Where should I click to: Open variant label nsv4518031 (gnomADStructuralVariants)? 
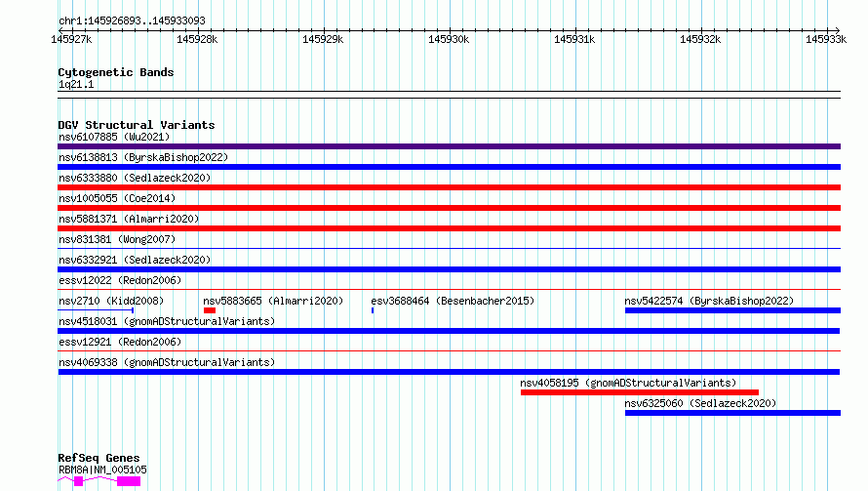click(167, 321)
